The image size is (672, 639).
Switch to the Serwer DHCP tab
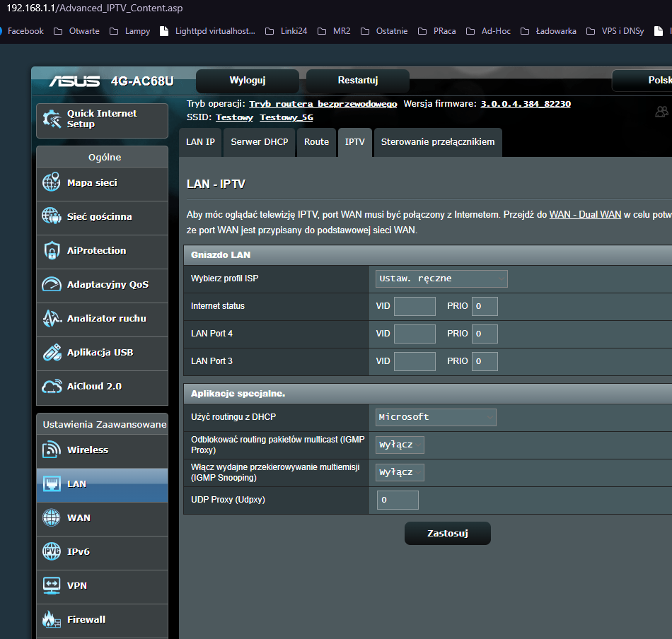[x=260, y=142]
